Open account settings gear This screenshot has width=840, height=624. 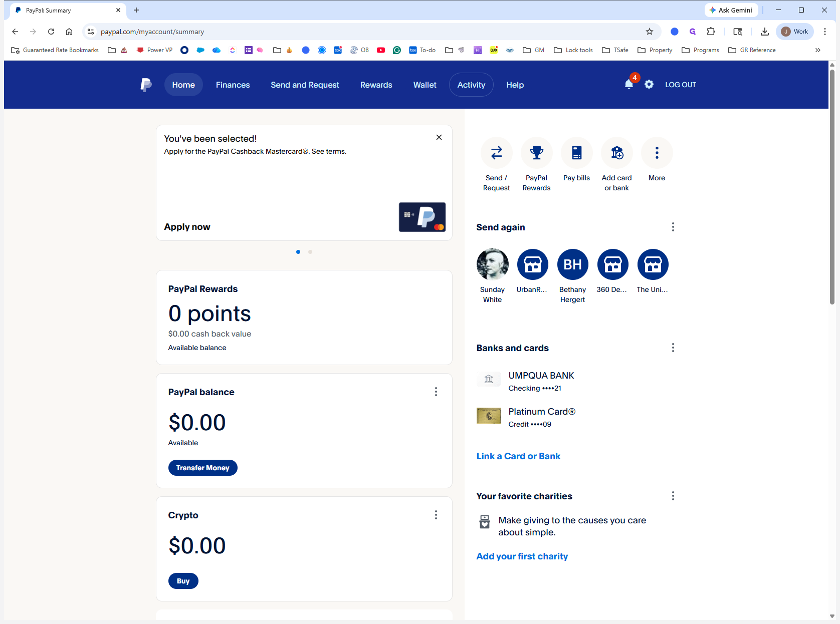[x=649, y=84]
